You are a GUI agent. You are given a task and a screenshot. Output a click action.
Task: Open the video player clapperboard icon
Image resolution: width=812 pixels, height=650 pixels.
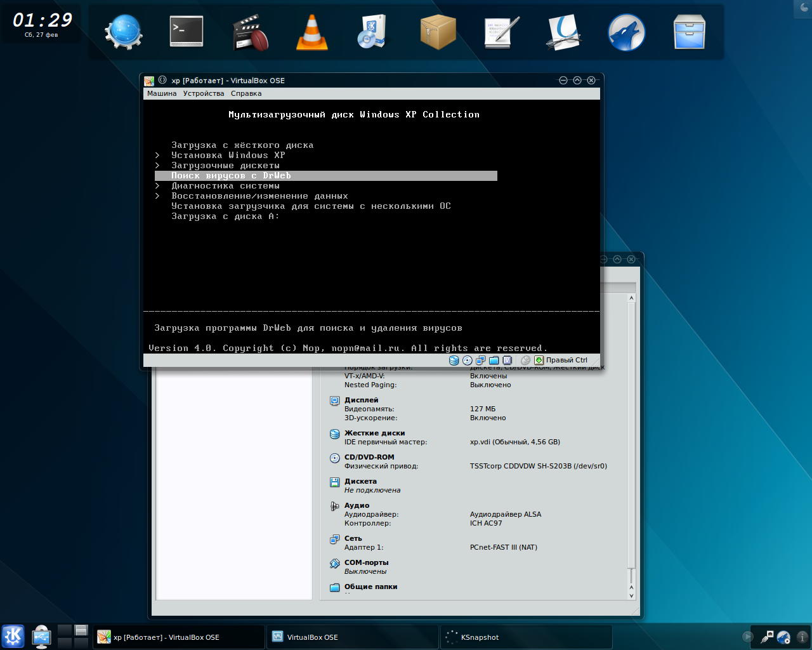click(251, 32)
